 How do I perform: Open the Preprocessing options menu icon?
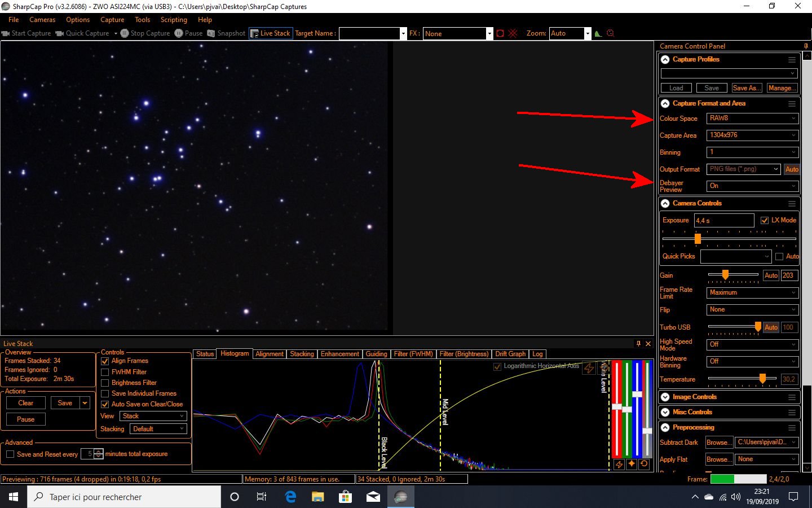pyautogui.click(x=792, y=427)
